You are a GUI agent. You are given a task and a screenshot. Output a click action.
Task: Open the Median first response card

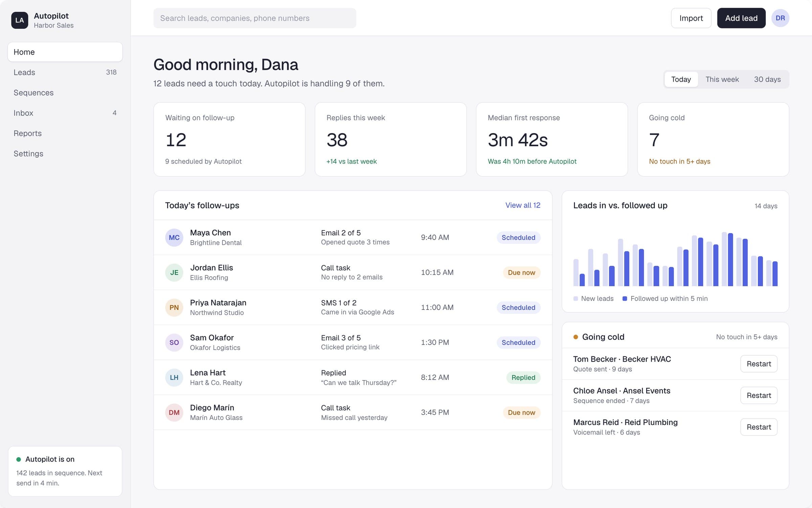pyautogui.click(x=552, y=139)
